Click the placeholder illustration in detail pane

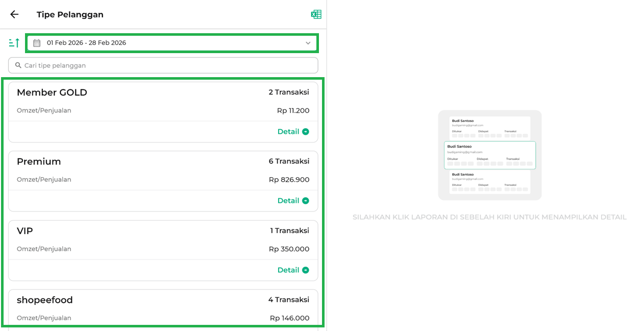pos(489,155)
